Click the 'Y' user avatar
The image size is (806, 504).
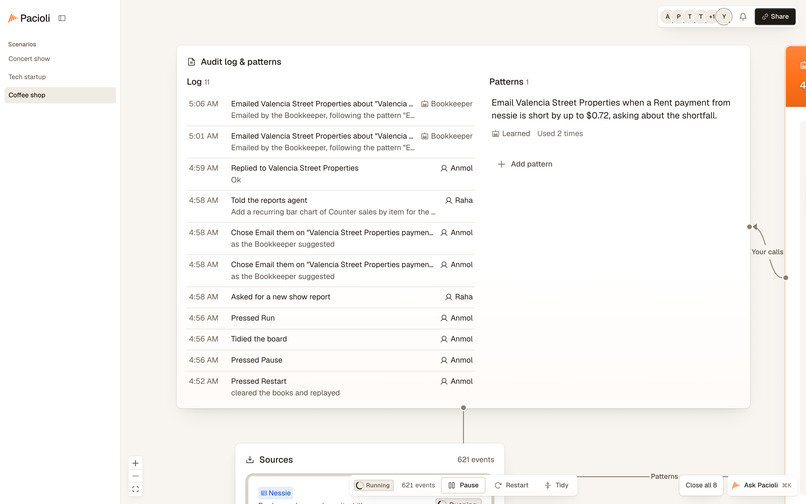point(724,16)
